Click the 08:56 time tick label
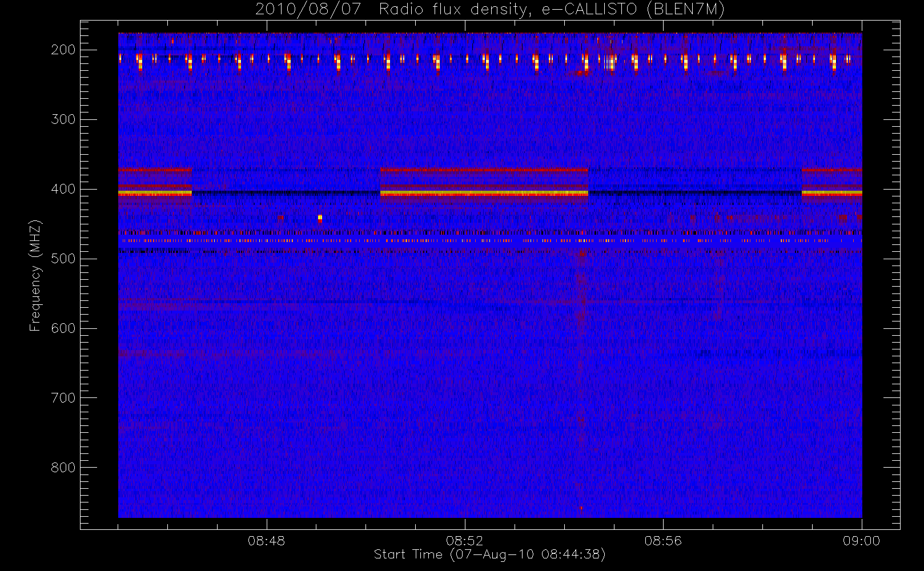Screen dimensions: 924x571 pyautogui.click(x=663, y=541)
